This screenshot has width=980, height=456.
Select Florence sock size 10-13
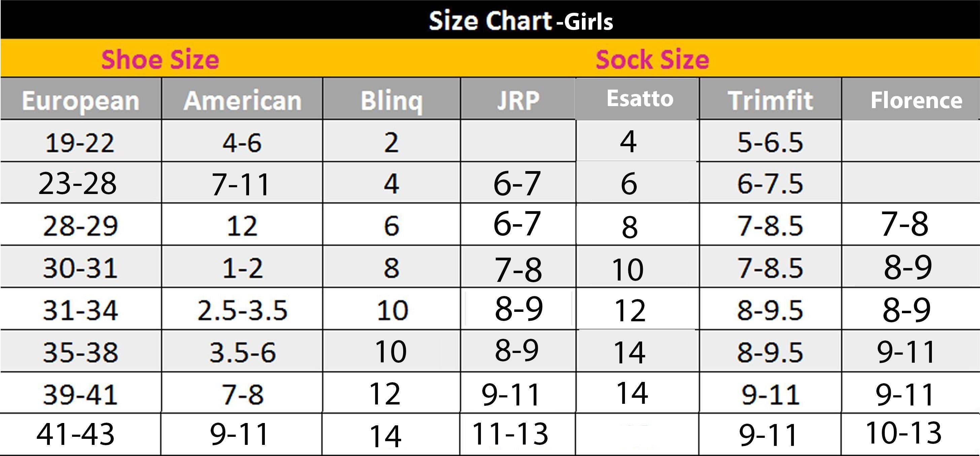pyautogui.click(x=903, y=433)
